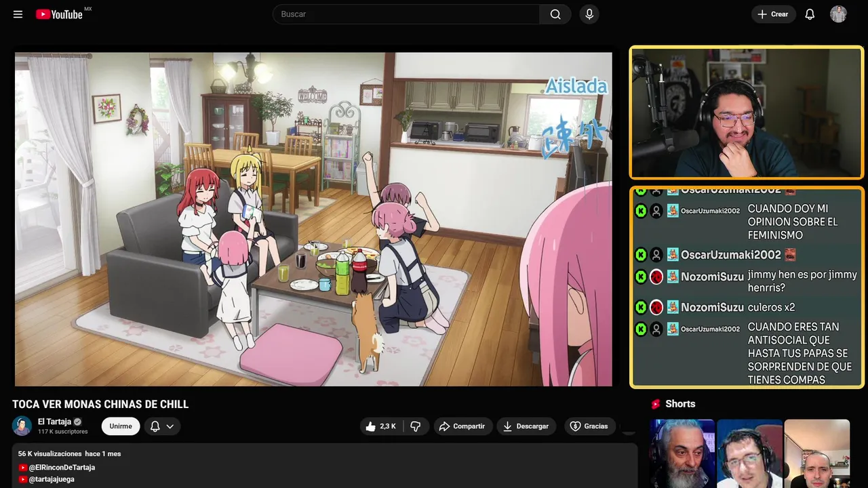Click '56 K visualizaciones' text
868x488 pixels.
coord(50,453)
